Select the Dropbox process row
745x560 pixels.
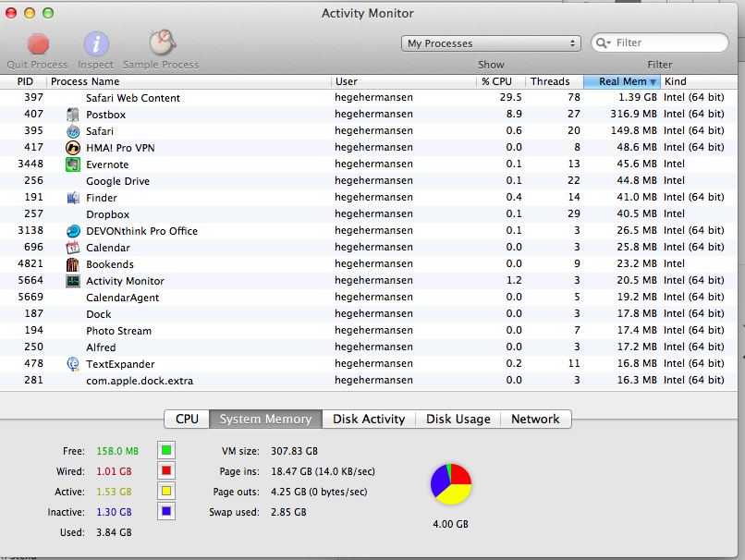coord(369,214)
